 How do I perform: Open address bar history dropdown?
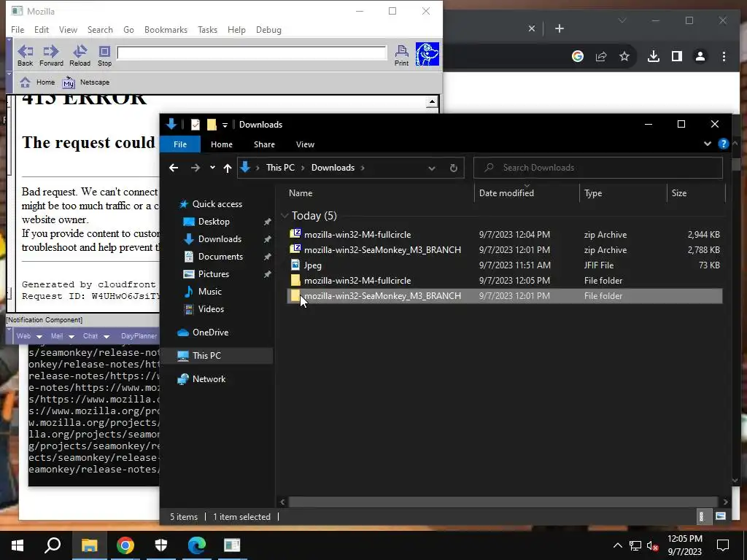pos(432,168)
